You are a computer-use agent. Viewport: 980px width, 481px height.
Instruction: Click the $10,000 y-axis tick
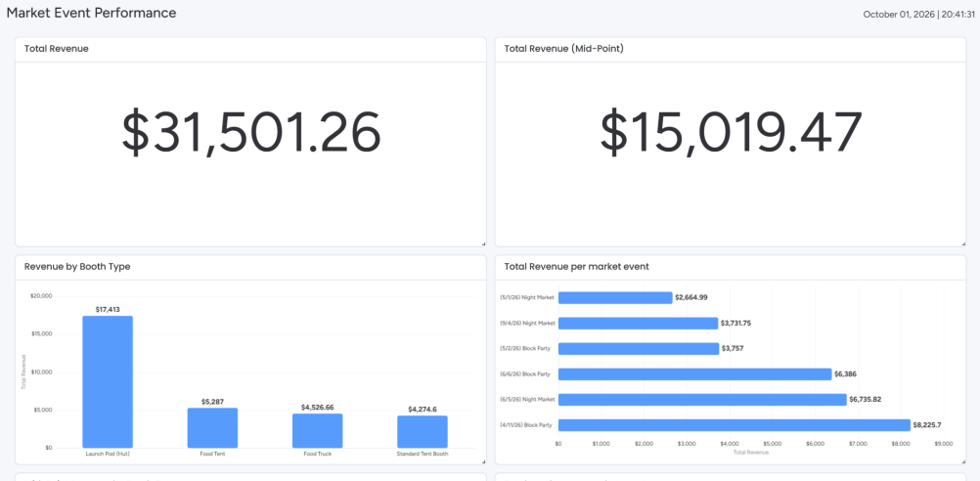pyautogui.click(x=41, y=372)
